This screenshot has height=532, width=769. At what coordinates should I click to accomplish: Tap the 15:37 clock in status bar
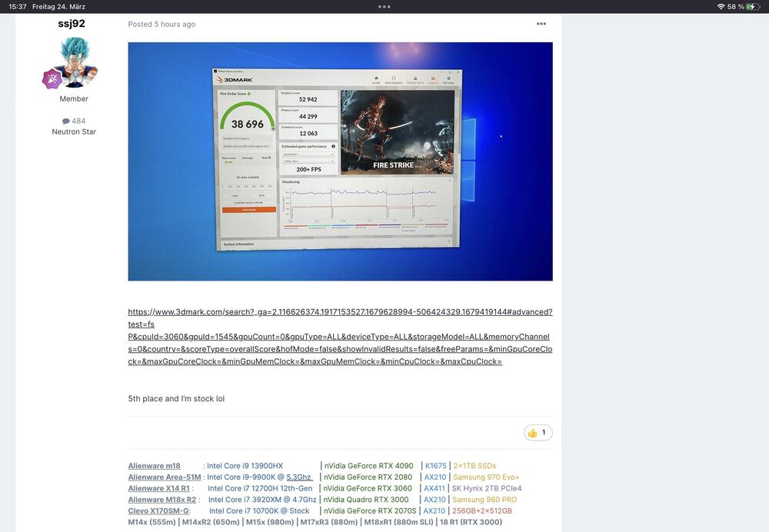[x=17, y=6]
